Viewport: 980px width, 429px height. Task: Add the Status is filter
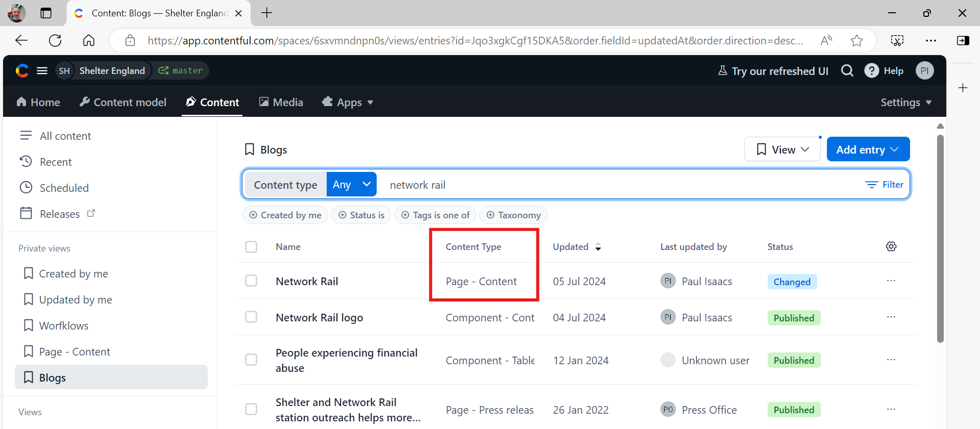(361, 215)
